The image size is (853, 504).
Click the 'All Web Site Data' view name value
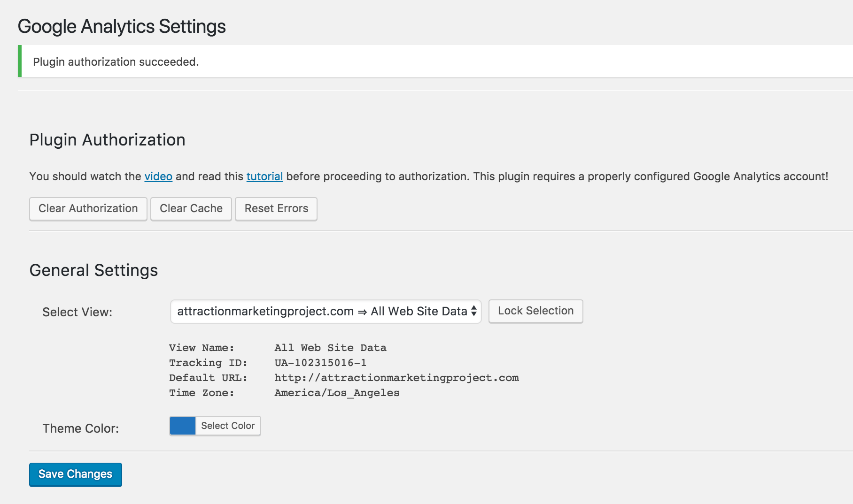(330, 348)
